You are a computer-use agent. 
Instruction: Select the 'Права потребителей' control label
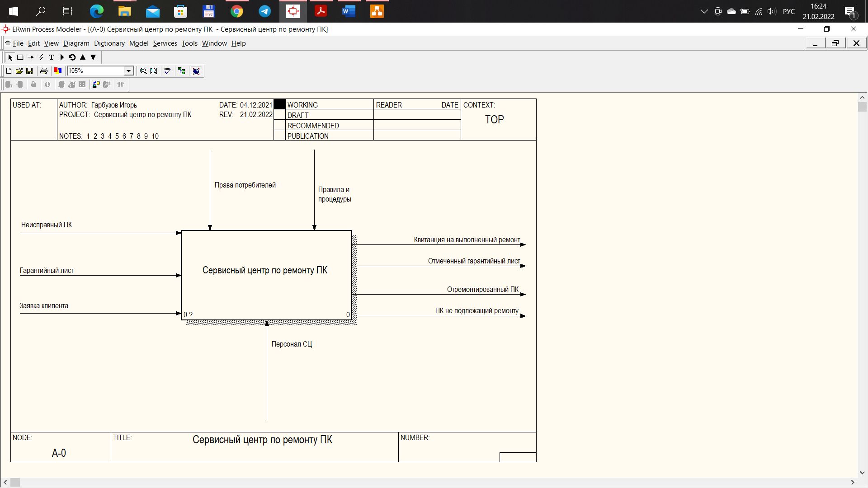click(x=245, y=185)
